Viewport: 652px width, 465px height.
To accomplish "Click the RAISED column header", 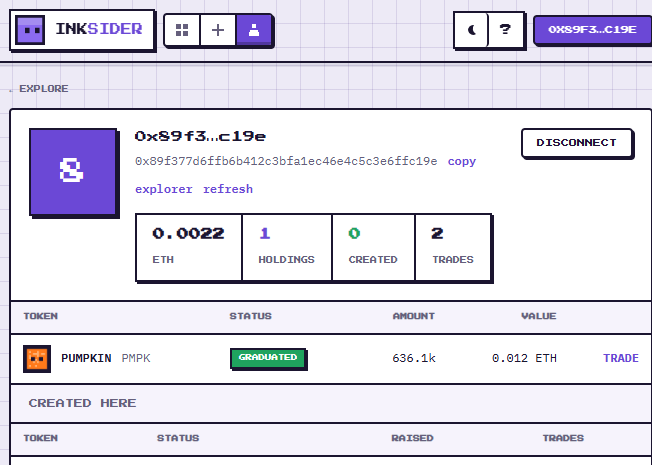I will point(412,438).
